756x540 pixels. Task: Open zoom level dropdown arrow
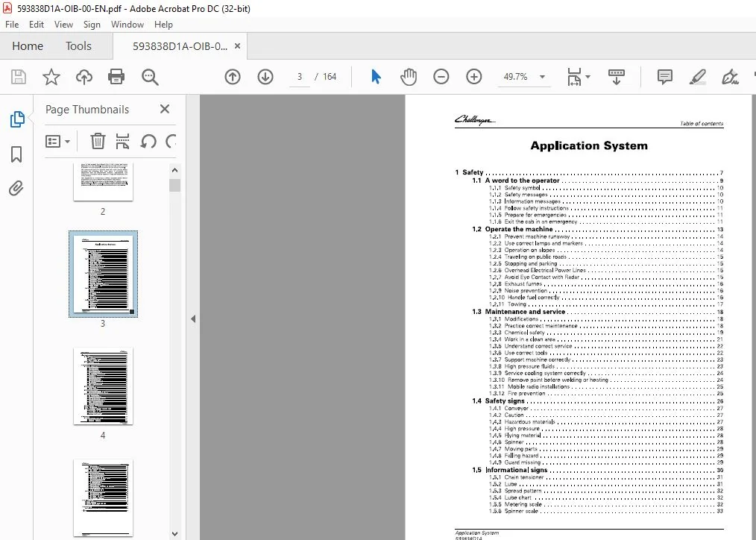(x=543, y=77)
